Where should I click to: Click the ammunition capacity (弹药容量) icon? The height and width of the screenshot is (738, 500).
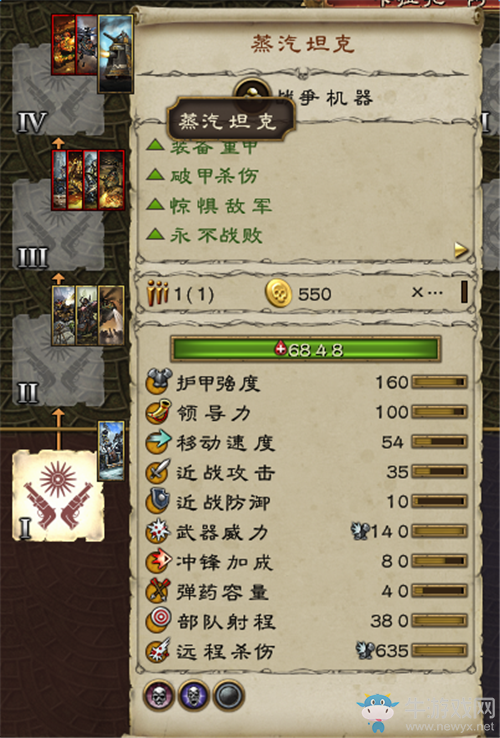[x=158, y=592]
